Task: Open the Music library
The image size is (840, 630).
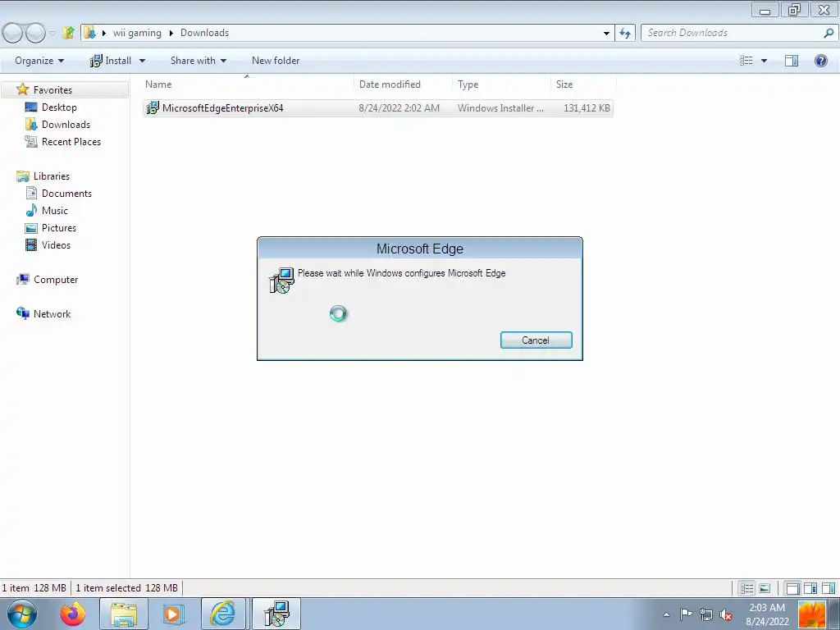Action: pos(55,211)
